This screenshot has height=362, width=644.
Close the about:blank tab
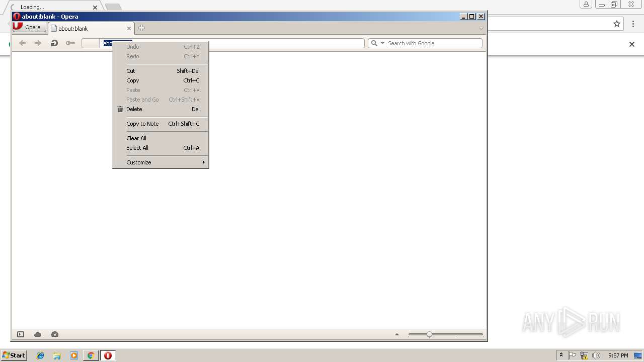(x=129, y=29)
